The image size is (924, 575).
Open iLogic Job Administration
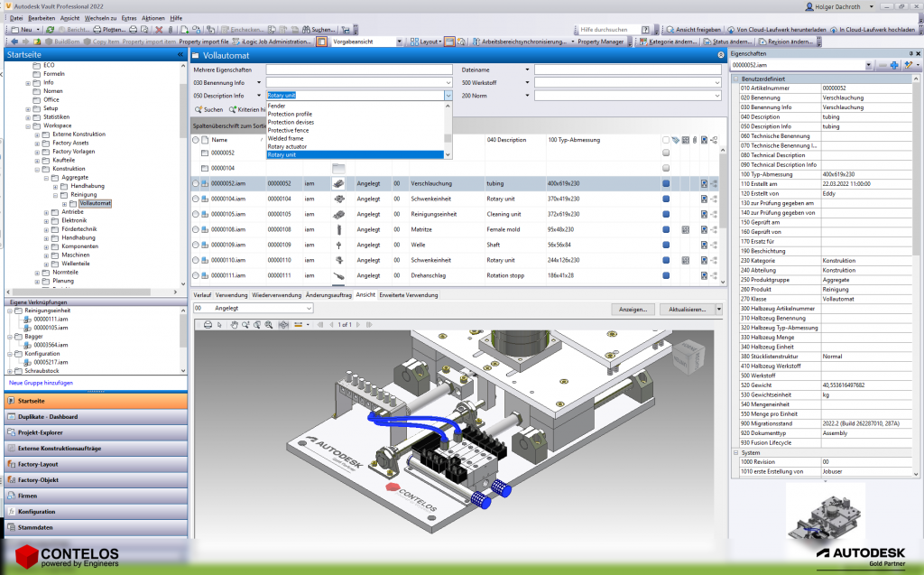tap(272, 42)
